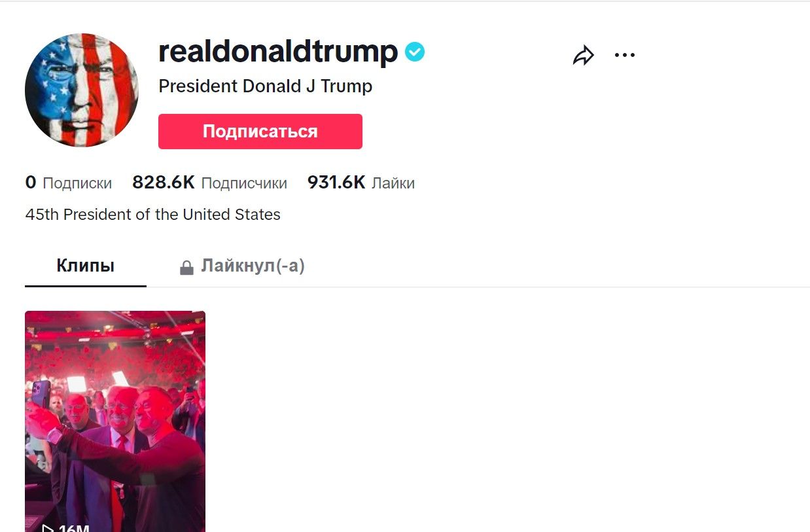Click the share arrow icon
Image resolution: width=810 pixels, height=532 pixels.
click(583, 56)
